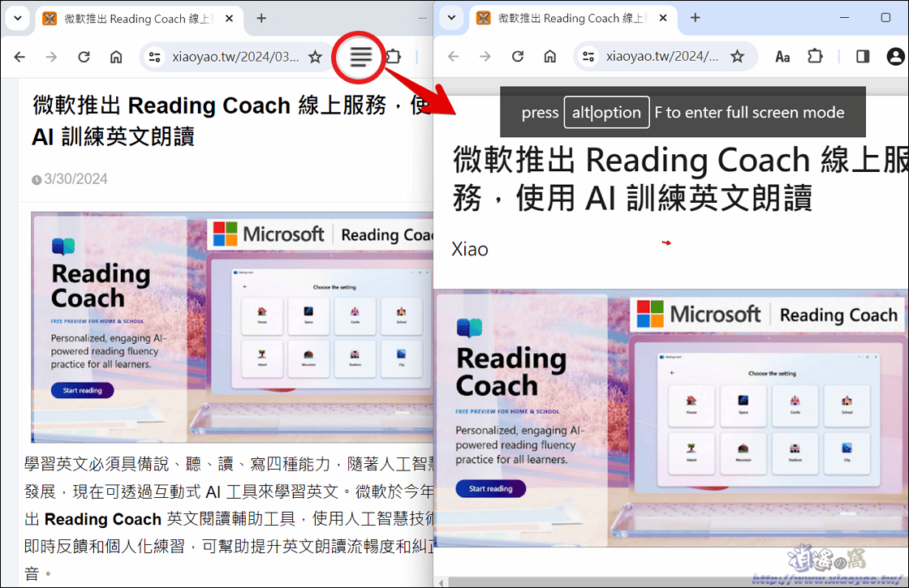The image size is (909, 588).
Task: Go forward in the right browser window
Action: 485,56
